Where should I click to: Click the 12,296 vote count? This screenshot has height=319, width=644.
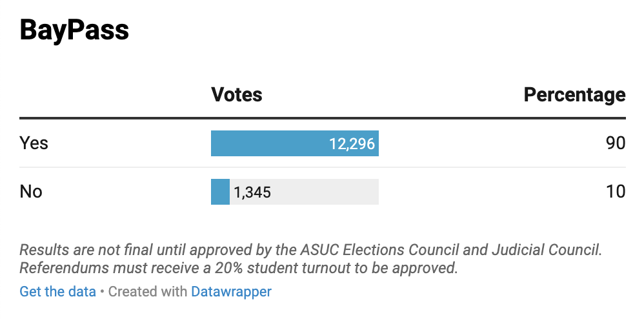[352, 143]
